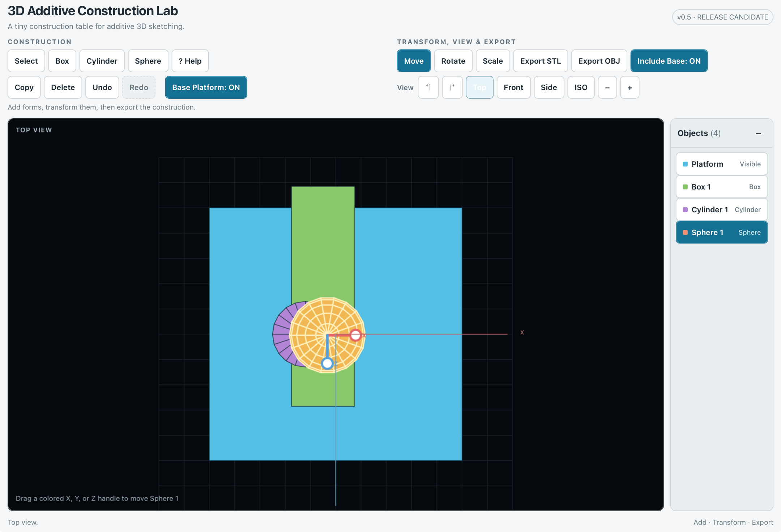Click the red X-axis move handle

pos(355,335)
